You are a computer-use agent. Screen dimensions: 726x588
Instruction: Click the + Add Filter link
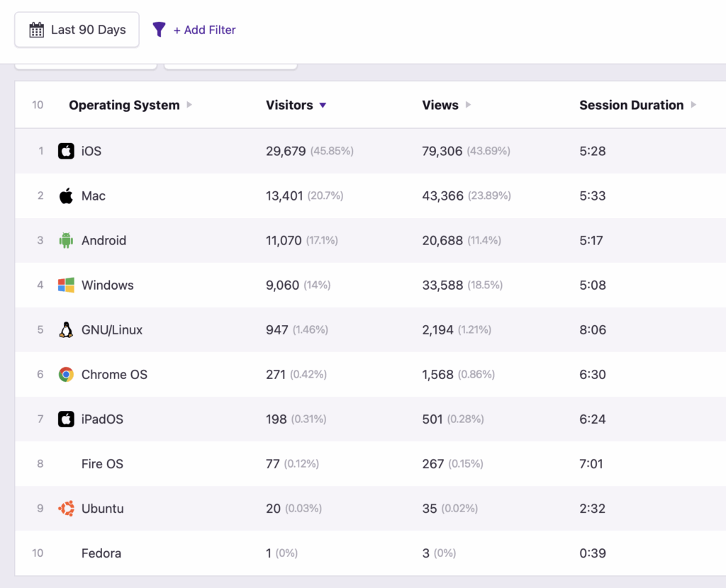[x=204, y=30]
